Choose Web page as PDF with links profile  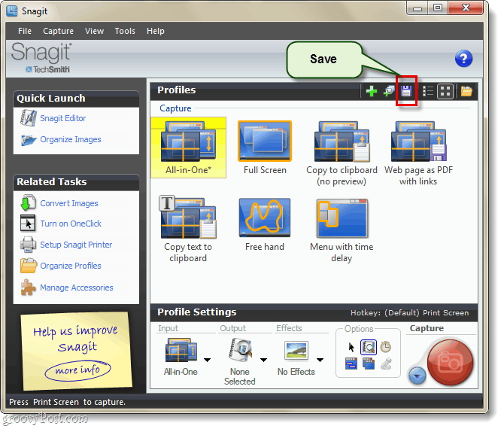point(418,153)
